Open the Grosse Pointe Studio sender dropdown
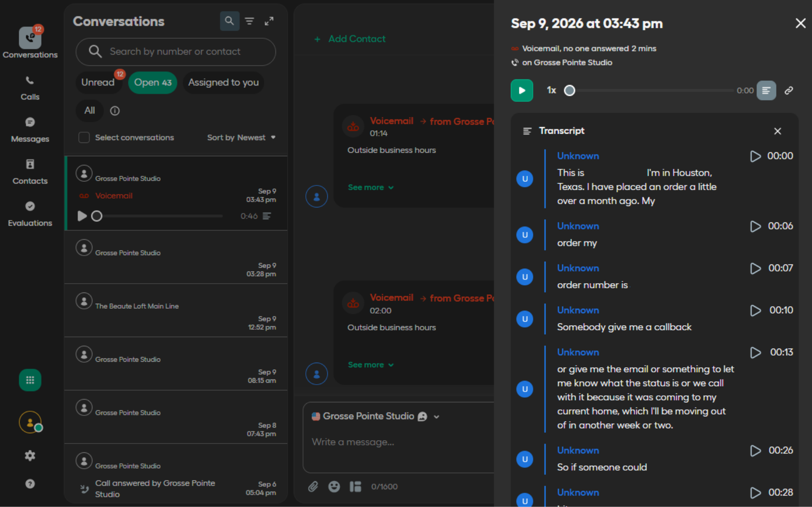The height and width of the screenshot is (507, 812). tap(376, 416)
